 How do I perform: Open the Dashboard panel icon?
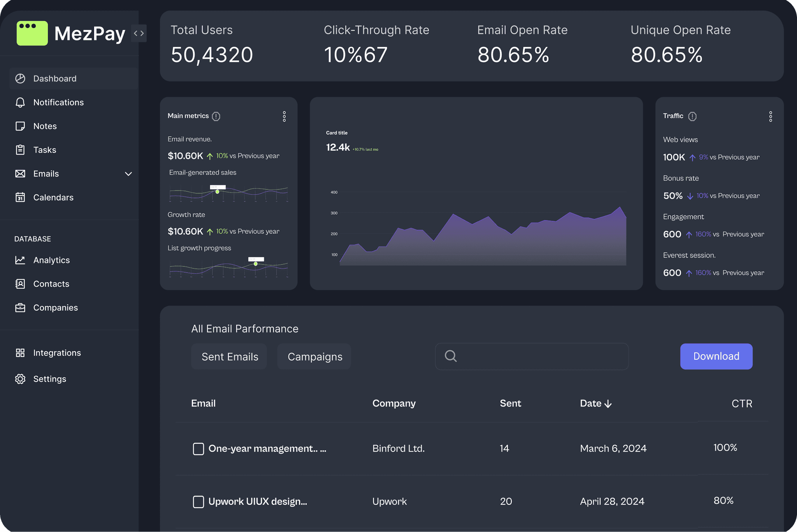click(21, 79)
